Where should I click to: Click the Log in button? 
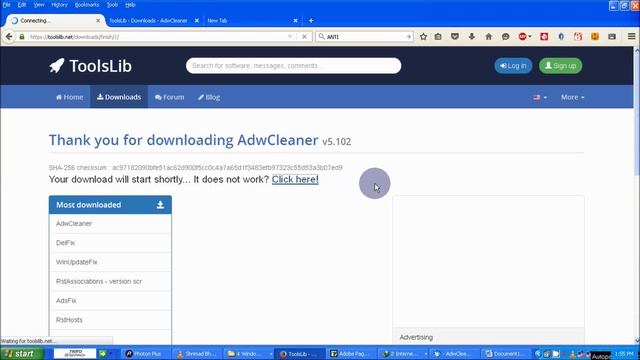tap(513, 66)
